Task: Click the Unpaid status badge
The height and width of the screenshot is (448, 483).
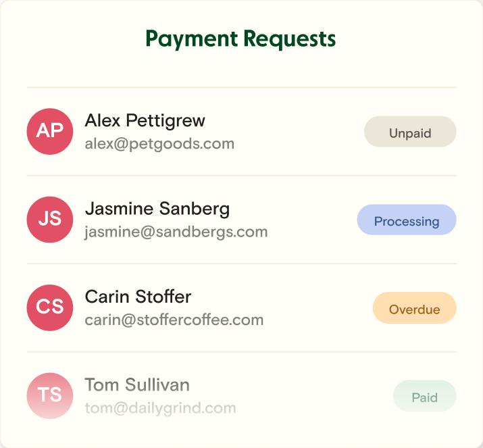Action: point(410,132)
